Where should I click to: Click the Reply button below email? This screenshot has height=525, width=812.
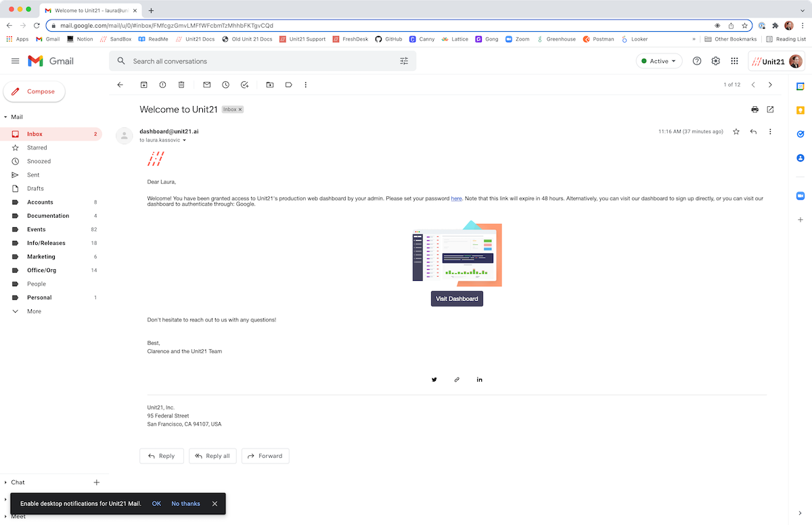pyautogui.click(x=162, y=456)
